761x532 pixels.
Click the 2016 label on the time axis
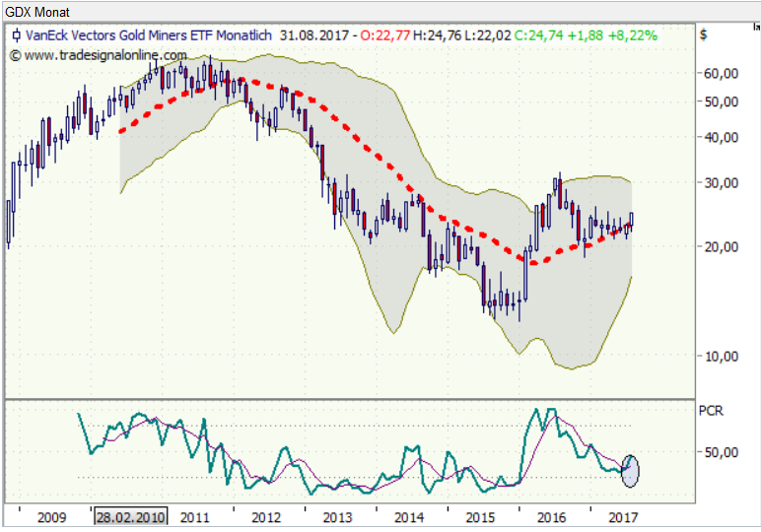pyautogui.click(x=551, y=517)
